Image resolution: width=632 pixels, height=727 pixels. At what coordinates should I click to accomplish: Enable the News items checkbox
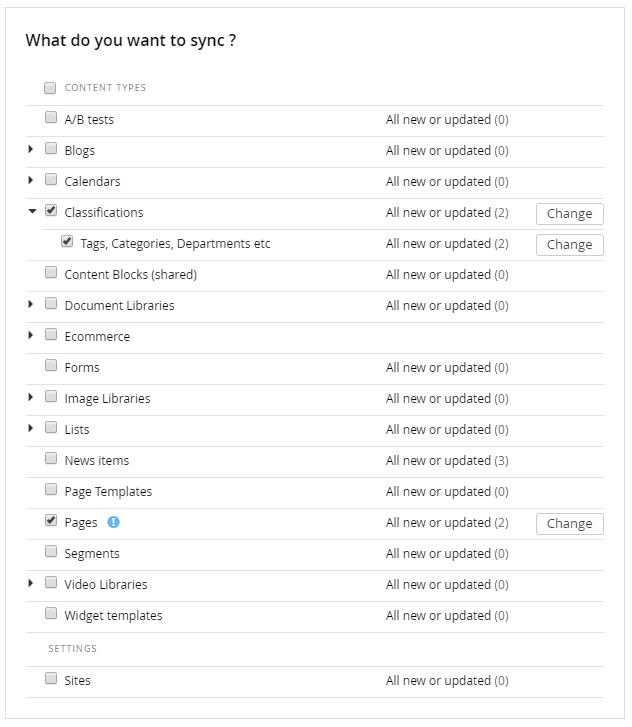pyautogui.click(x=51, y=459)
